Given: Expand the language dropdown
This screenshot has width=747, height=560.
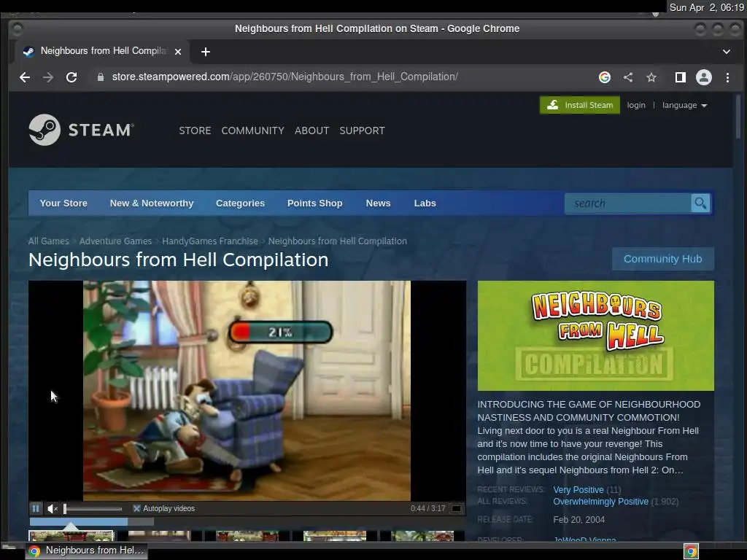Looking at the screenshot, I should pyautogui.click(x=684, y=105).
